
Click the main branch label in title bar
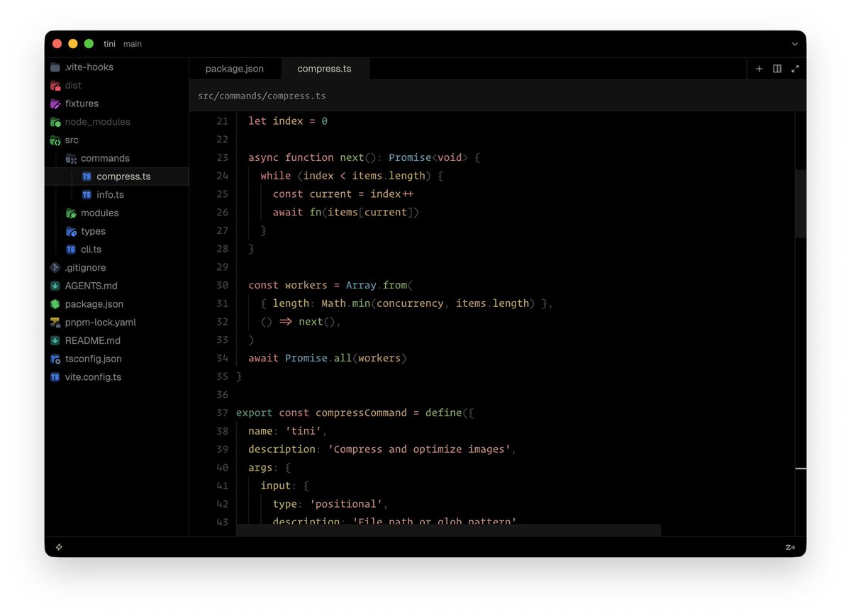coord(133,44)
